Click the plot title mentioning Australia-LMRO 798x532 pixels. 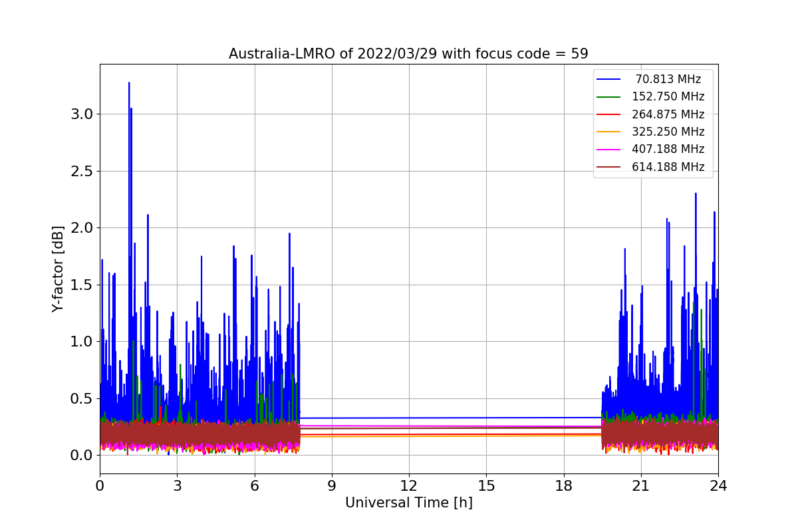pyautogui.click(x=408, y=54)
